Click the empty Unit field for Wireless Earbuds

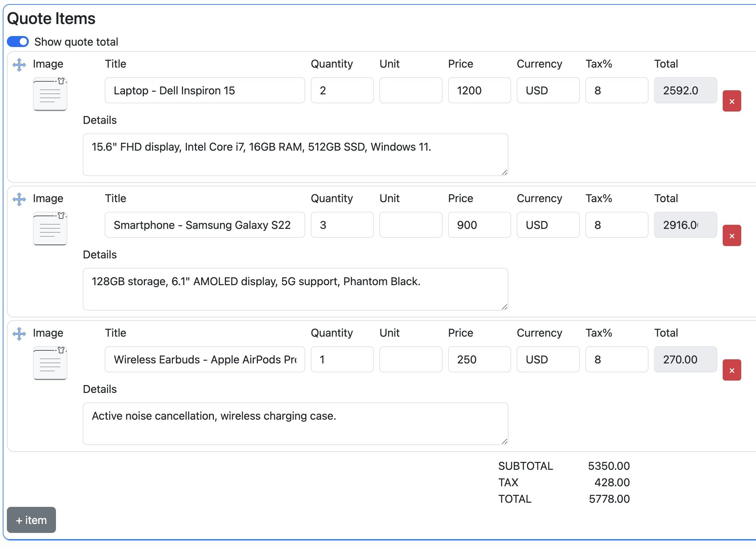tap(411, 360)
